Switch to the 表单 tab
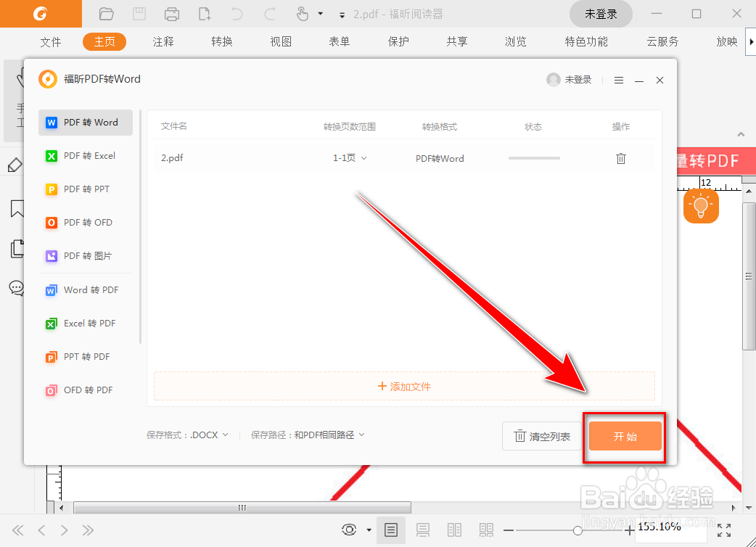Screen dimensions: 756x547 pyautogui.click(x=340, y=42)
